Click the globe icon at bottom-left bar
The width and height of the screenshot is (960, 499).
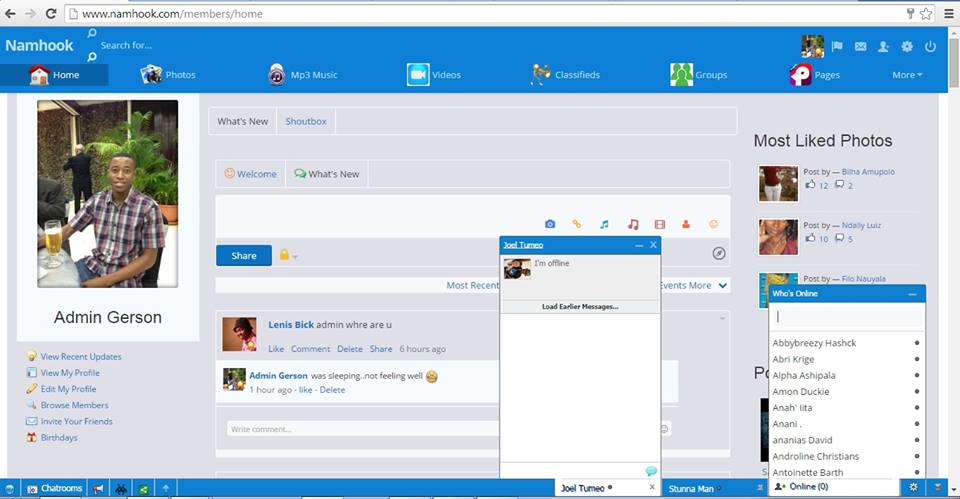pos(9,489)
